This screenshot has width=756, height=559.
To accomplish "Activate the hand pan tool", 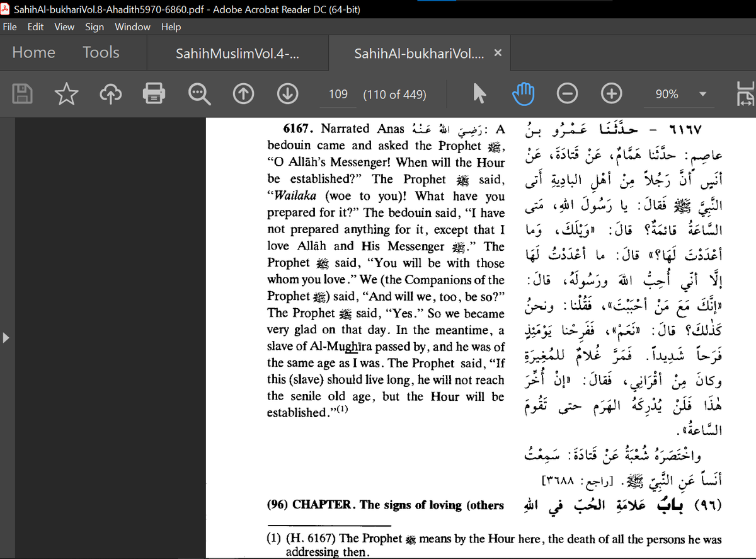I will tap(523, 94).
